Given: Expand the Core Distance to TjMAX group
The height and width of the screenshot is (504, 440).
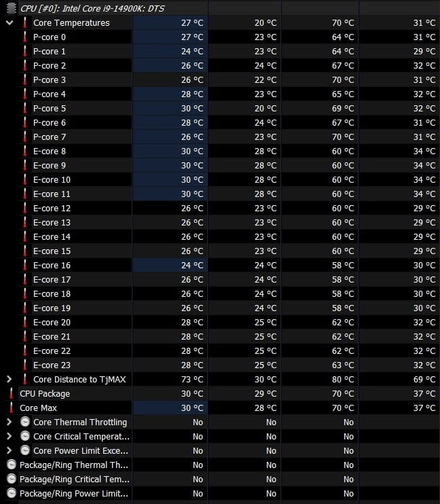Looking at the screenshot, I should (10, 379).
